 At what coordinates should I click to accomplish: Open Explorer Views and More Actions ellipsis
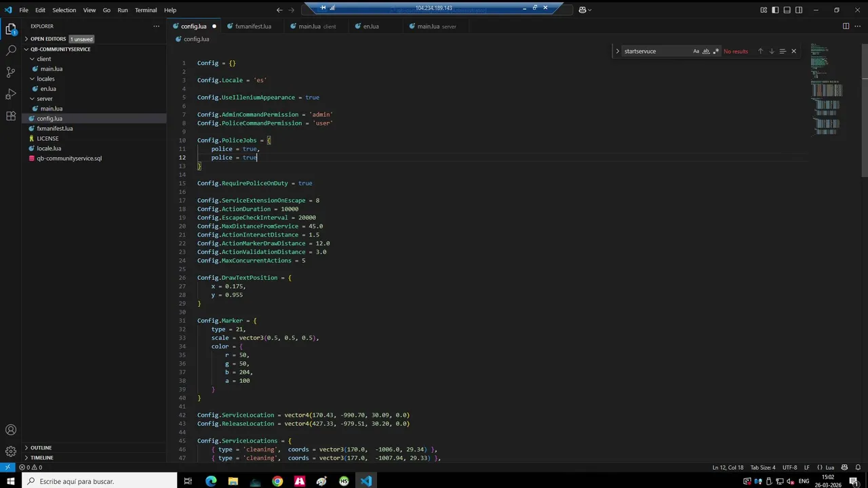(156, 26)
